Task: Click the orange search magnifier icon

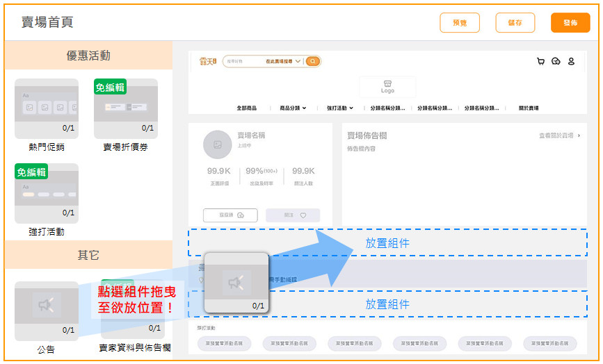Action: pos(313,61)
